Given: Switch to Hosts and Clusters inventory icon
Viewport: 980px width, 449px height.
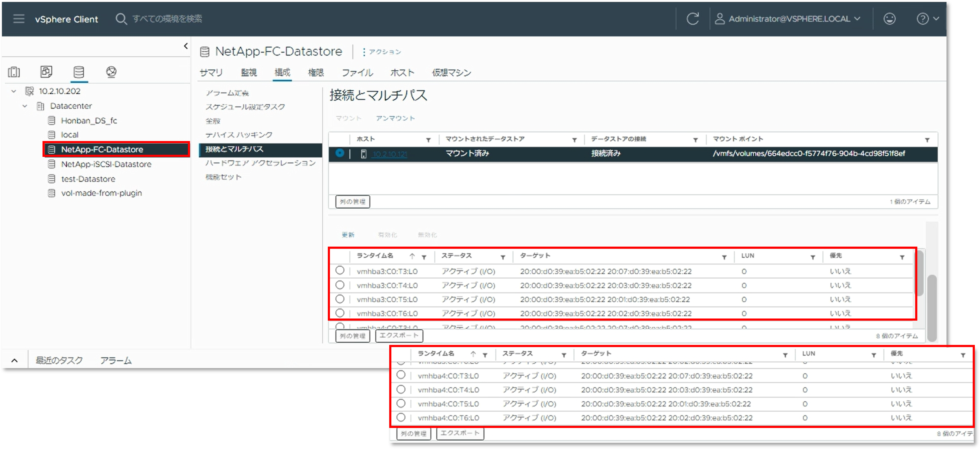Looking at the screenshot, I should (14, 71).
